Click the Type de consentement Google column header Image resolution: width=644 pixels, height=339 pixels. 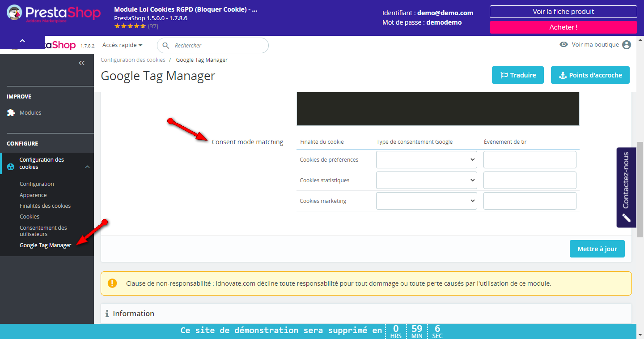[x=415, y=142]
